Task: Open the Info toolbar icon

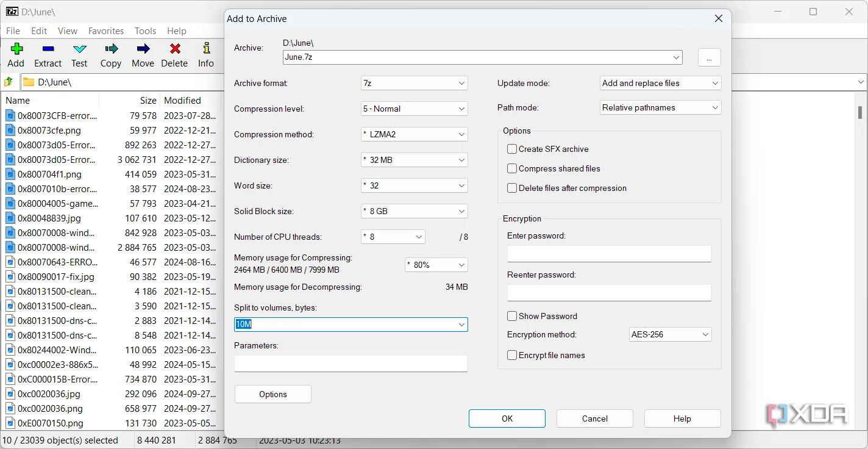Action: coord(206,49)
